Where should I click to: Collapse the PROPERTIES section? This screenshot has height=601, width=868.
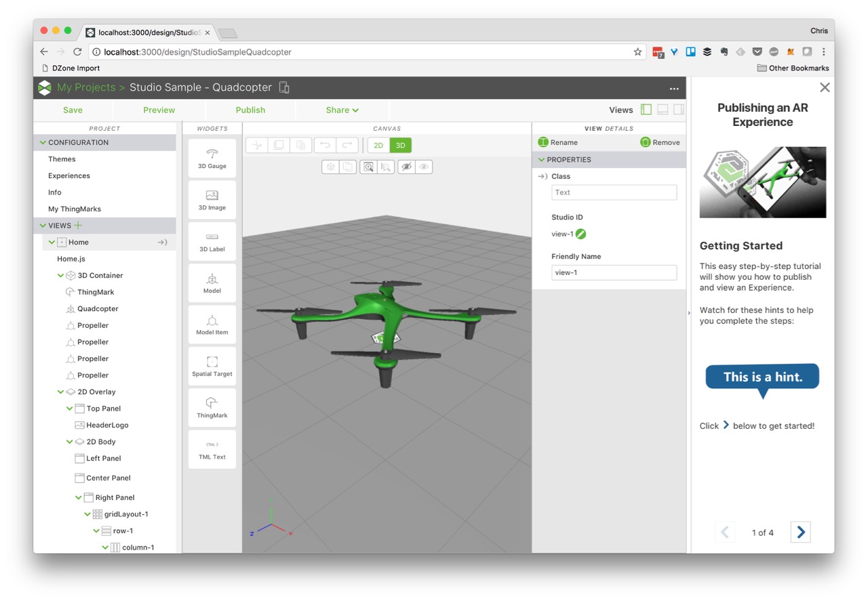(542, 160)
